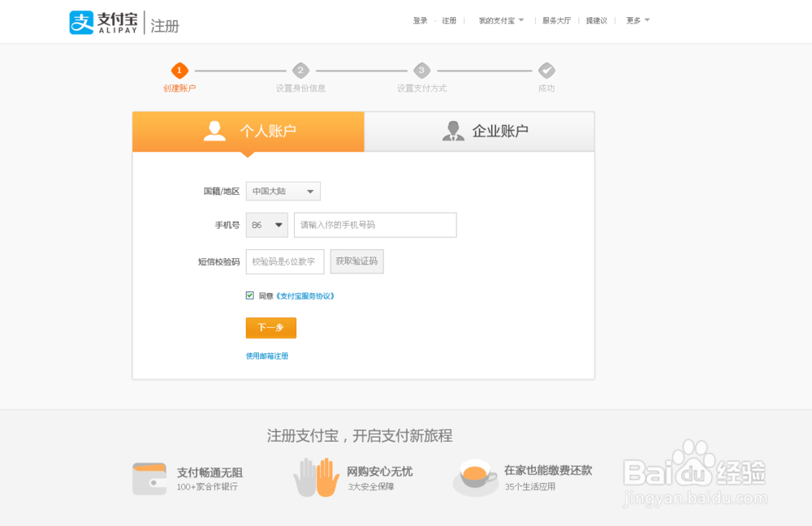The width and height of the screenshot is (812, 526).
Task: Click the 登录 link
Action: click(x=420, y=21)
